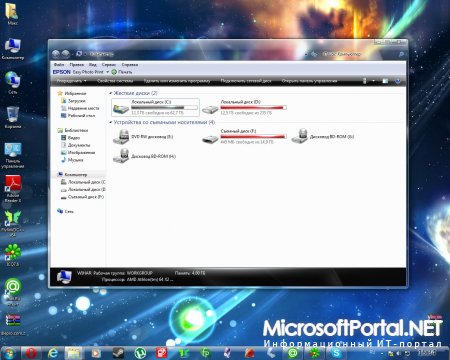Open the view options dropdown arrow
The width and height of the screenshot is (450, 360).
(373, 81)
